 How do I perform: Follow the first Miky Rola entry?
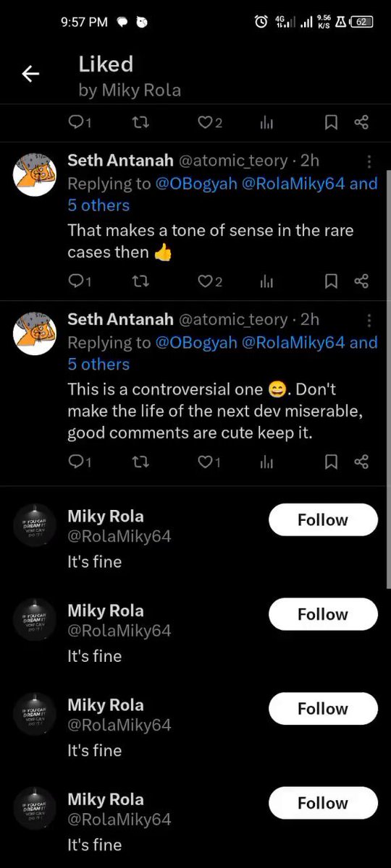coord(323,520)
